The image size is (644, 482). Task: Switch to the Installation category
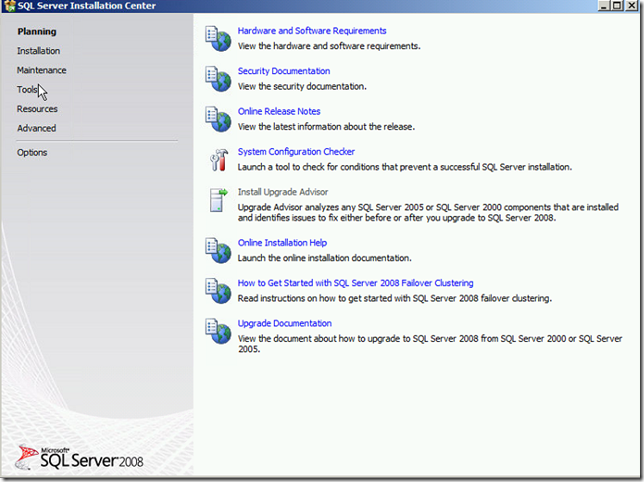coord(38,51)
